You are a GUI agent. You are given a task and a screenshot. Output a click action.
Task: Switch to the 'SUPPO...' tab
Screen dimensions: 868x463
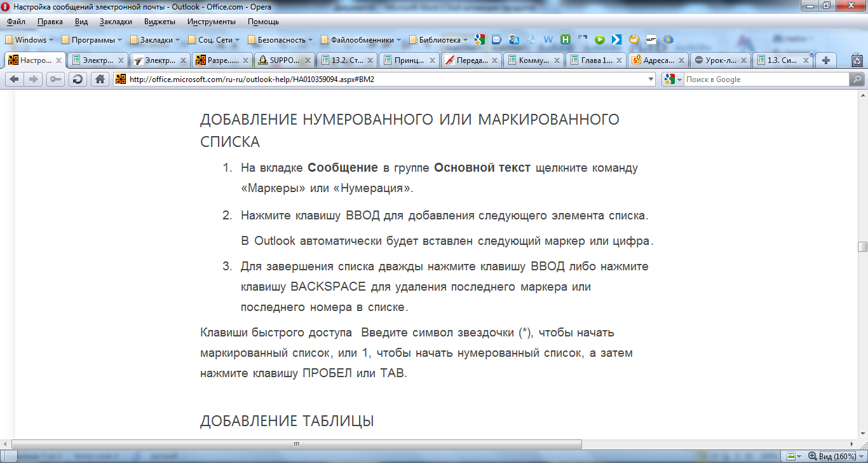pyautogui.click(x=284, y=60)
